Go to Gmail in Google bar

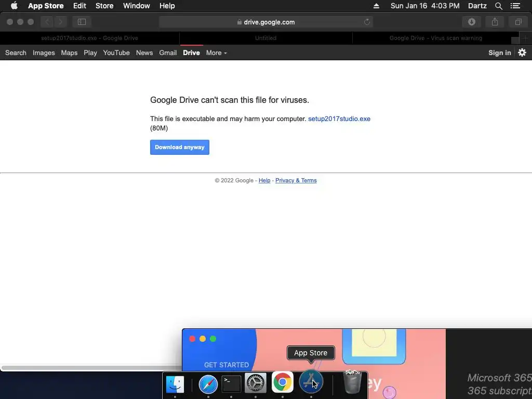[x=168, y=52]
